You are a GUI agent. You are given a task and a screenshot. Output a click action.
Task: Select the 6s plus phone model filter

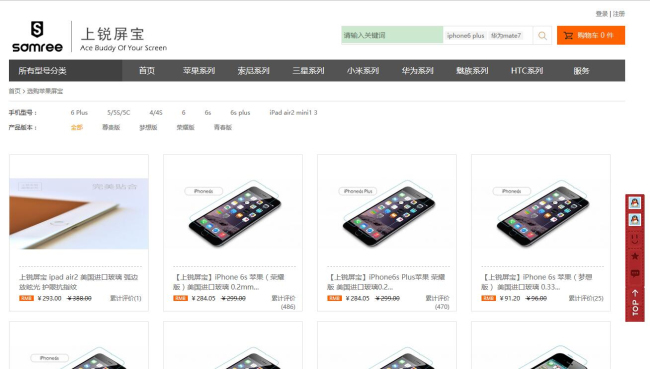240,112
